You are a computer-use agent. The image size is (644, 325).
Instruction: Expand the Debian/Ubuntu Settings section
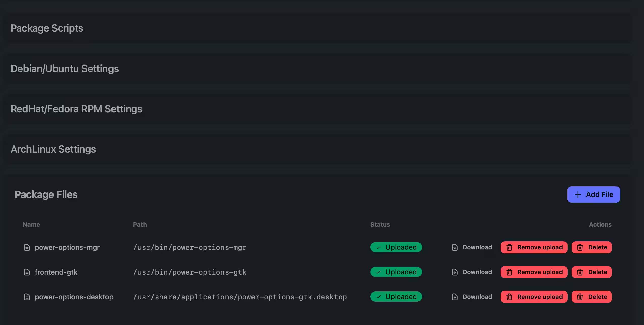coord(65,68)
